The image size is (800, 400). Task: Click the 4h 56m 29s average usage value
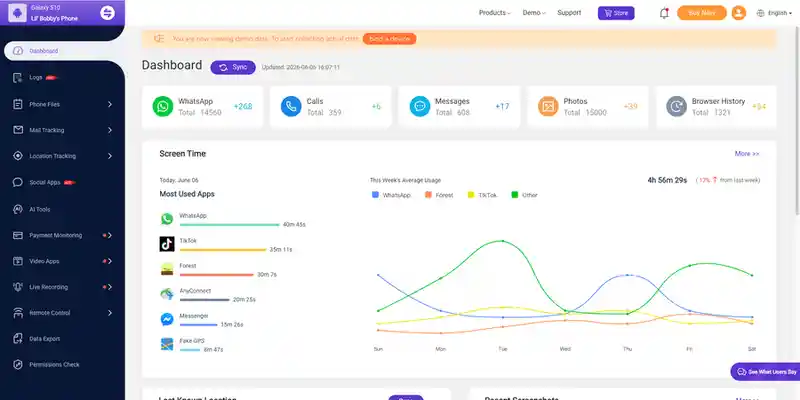(667, 180)
